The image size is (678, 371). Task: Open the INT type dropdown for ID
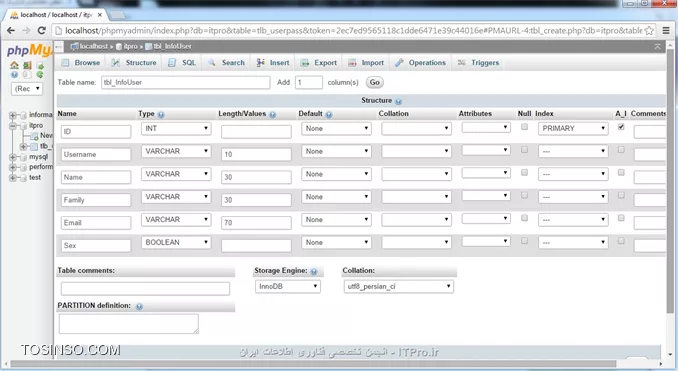point(176,128)
